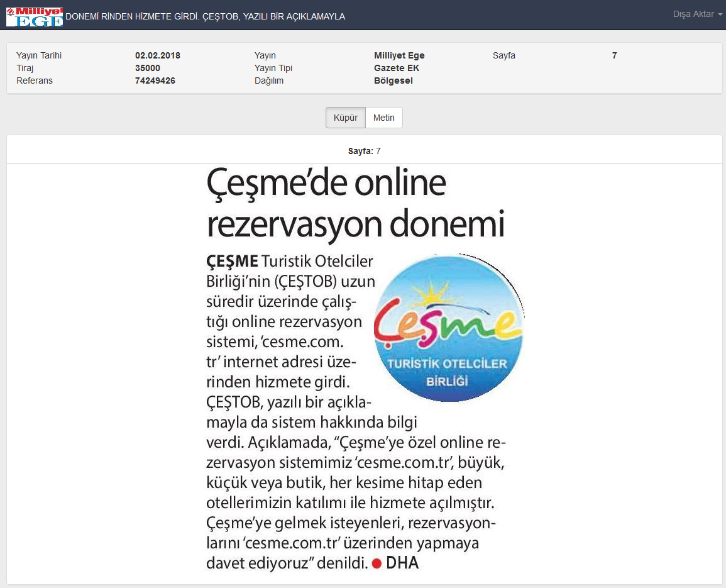726x588 pixels.
Task: Click the Dağılım label
Action: click(268, 80)
